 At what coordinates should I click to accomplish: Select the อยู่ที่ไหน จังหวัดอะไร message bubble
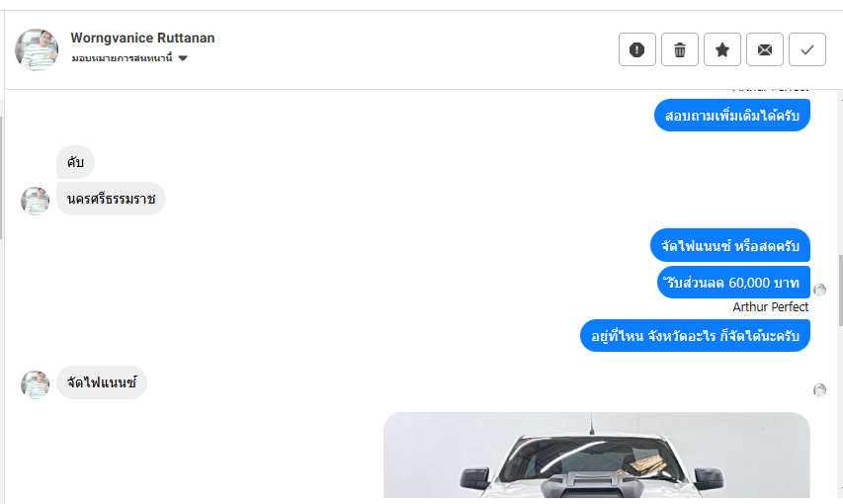coord(695,336)
